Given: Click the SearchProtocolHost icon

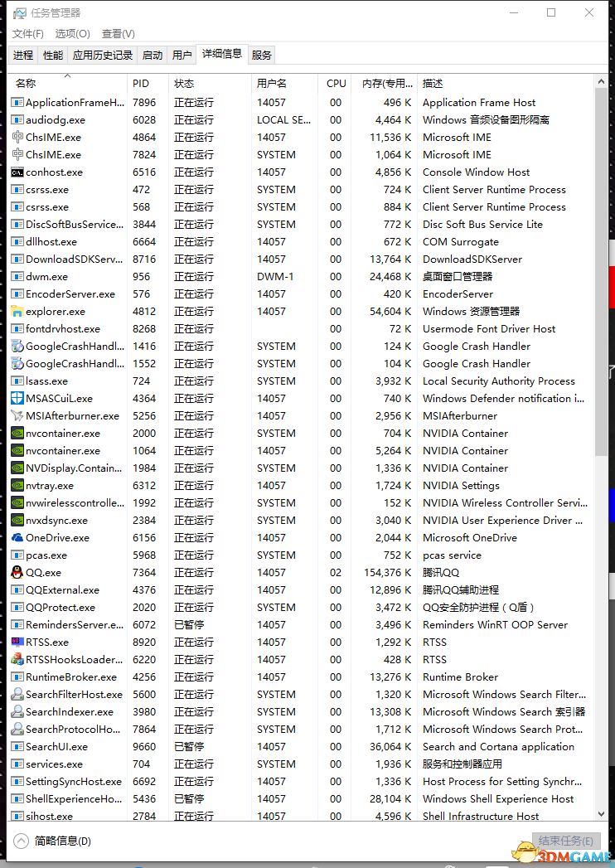Looking at the screenshot, I should (17, 730).
